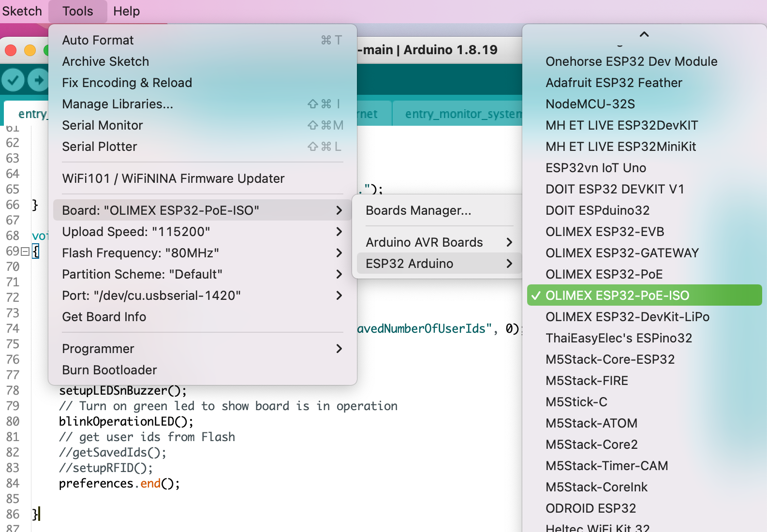Expand the Flash Frequency submenu
767x532 pixels.
[203, 253]
